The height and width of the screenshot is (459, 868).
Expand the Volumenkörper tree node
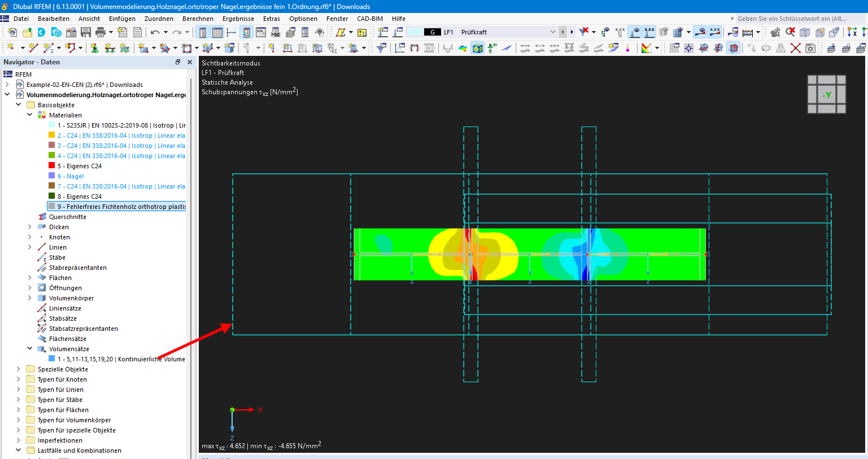tap(30, 298)
